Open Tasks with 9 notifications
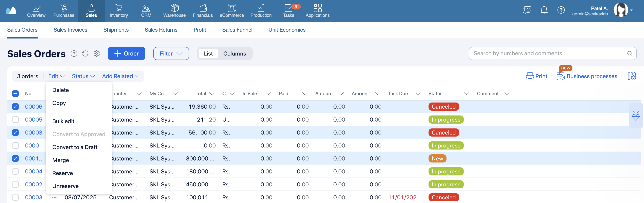644x203 pixels. click(x=289, y=11)
